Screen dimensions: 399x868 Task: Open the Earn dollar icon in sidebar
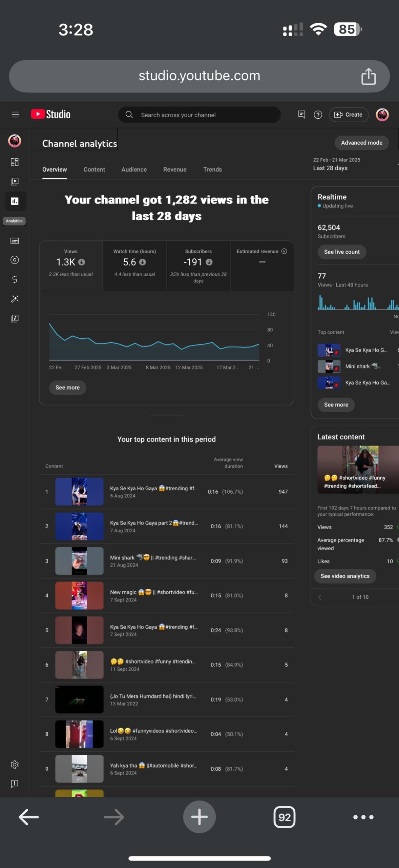[15, 279]
